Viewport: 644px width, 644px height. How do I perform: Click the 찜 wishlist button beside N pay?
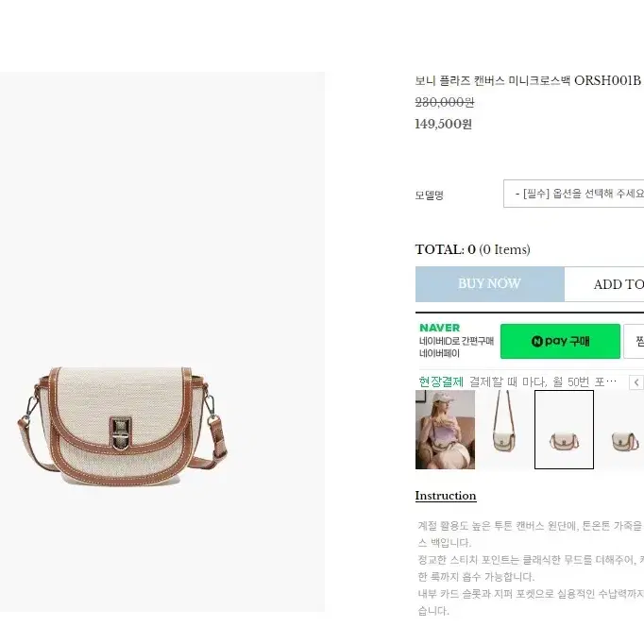click(635, 341)
